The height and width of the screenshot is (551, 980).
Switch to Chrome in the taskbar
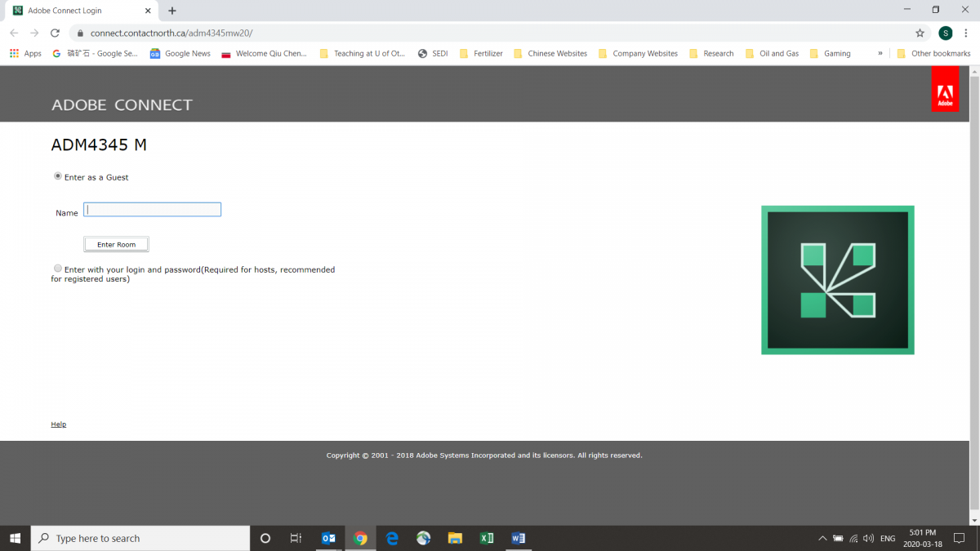360,538
